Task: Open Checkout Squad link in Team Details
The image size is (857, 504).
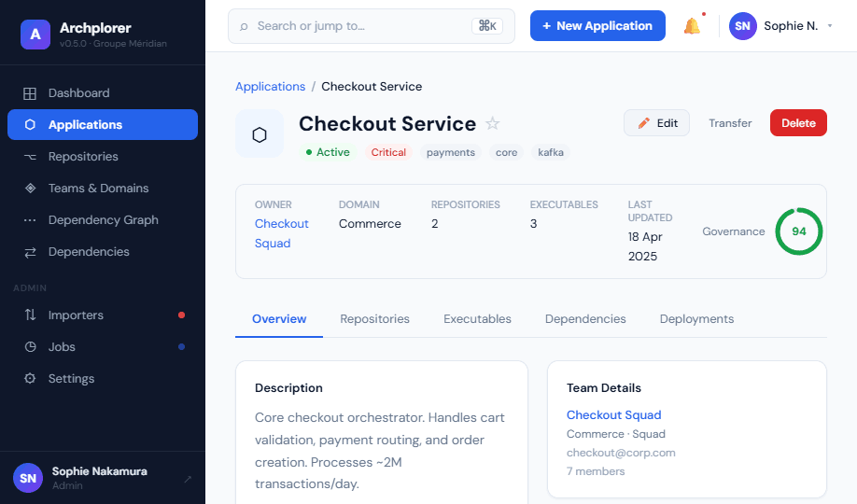Action: click(x=613, y=415)
